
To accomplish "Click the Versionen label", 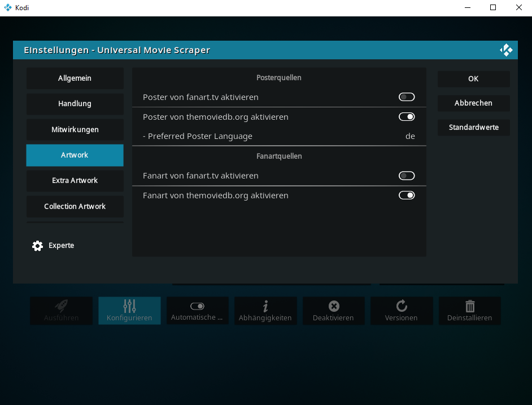I will click(402, 318).
